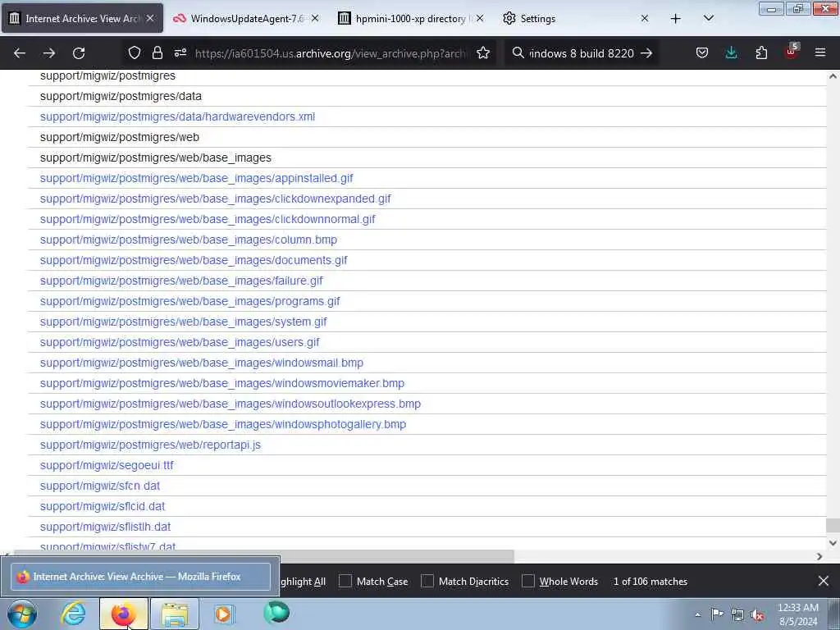
Task: Open the tracking protection shield icon
Action: pyautogui.click(x=135, y=52)
